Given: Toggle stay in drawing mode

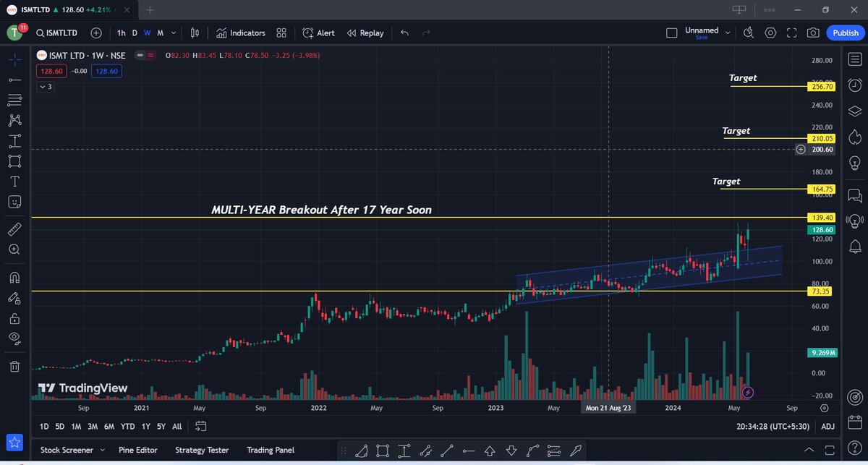Looking at the screenshot, I should (15, 298).
